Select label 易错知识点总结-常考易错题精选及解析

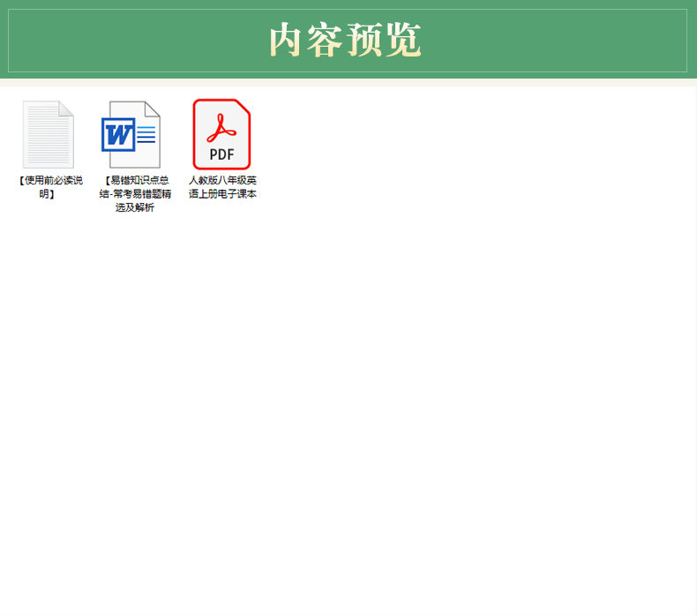coord(135,194)
